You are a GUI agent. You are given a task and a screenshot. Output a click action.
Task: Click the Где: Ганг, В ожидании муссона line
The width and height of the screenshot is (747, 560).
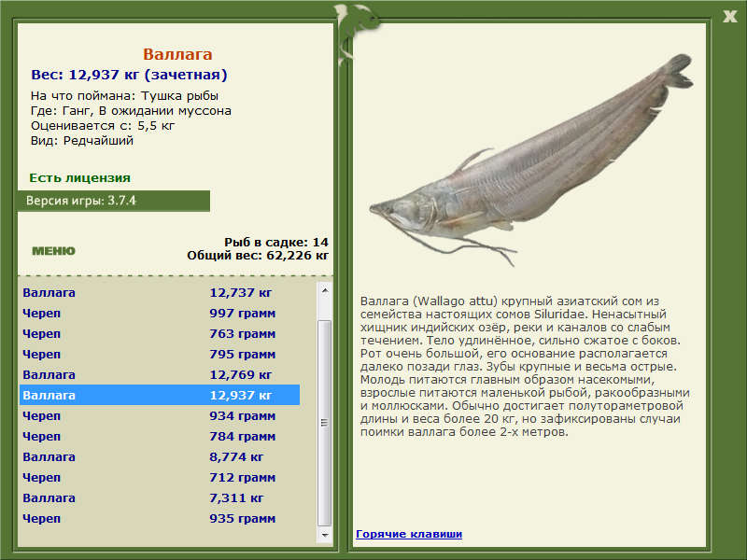(x=131, y=110)
